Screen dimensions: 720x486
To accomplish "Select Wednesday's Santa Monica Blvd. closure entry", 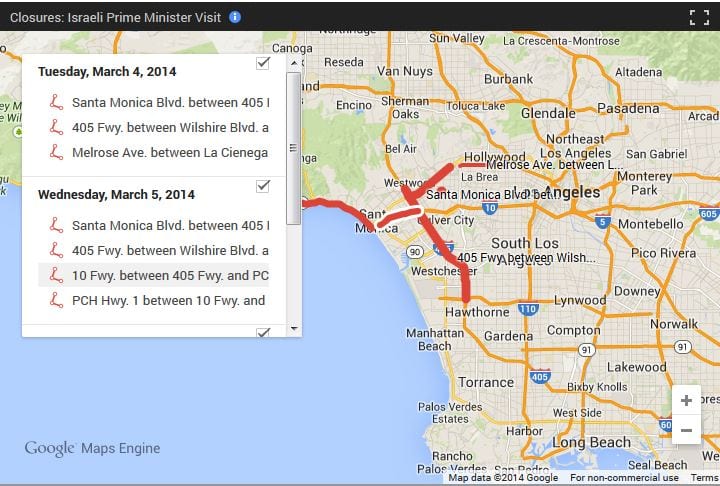I will (153, 225).
